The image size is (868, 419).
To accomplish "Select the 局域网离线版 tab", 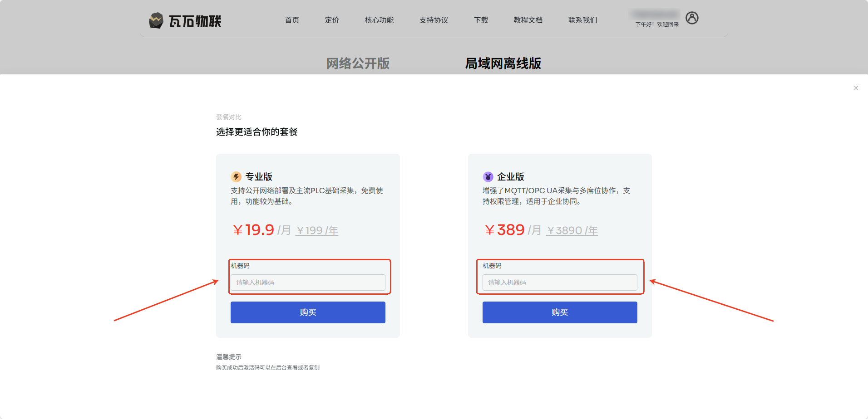I will pyautogui.click(x=503, y=63).
